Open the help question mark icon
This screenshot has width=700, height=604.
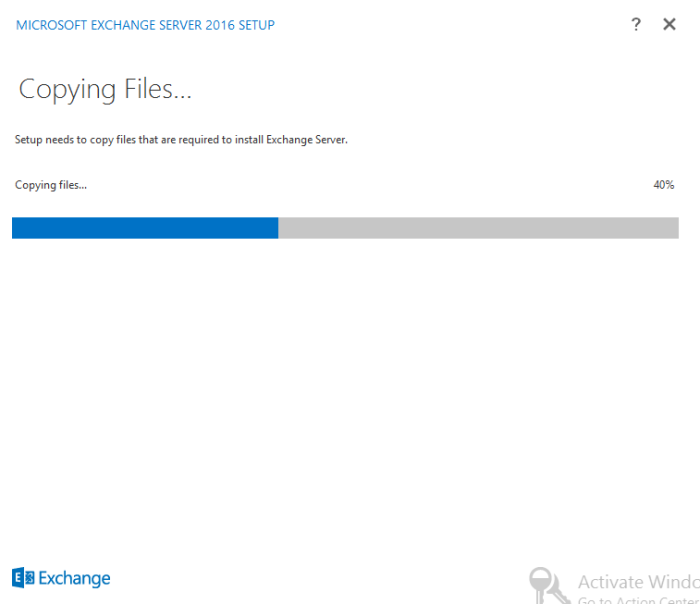[636, 24]
